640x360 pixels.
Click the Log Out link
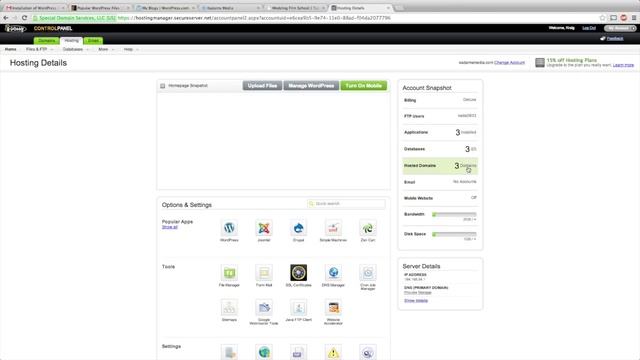589,28
